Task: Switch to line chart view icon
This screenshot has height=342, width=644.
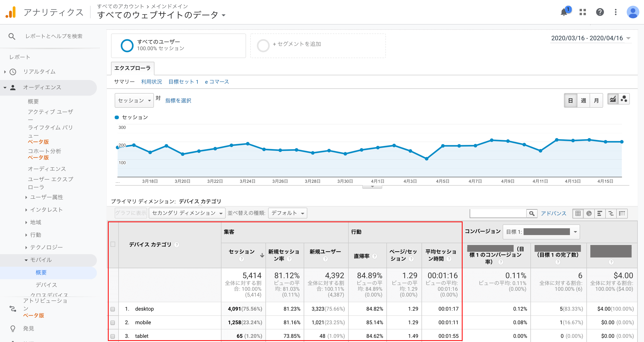Action: click(x=613, y=99)
